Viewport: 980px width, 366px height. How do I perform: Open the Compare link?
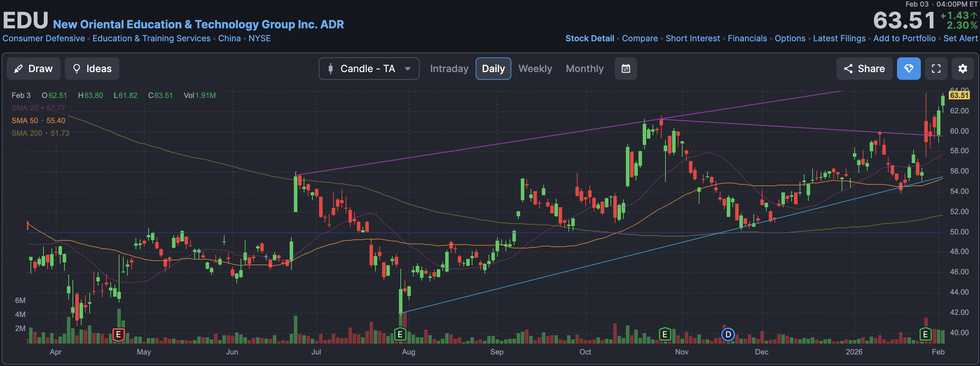point(640,38)
